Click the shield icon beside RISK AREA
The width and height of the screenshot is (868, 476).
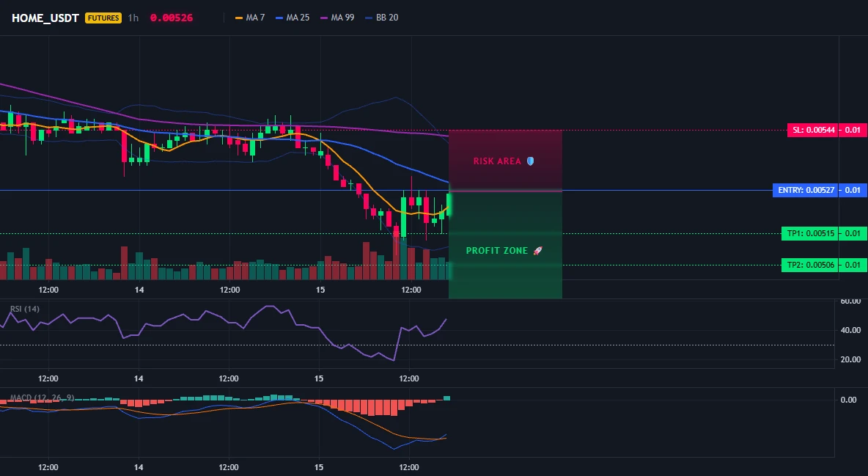pyautogui.click(x=530, y=161)
